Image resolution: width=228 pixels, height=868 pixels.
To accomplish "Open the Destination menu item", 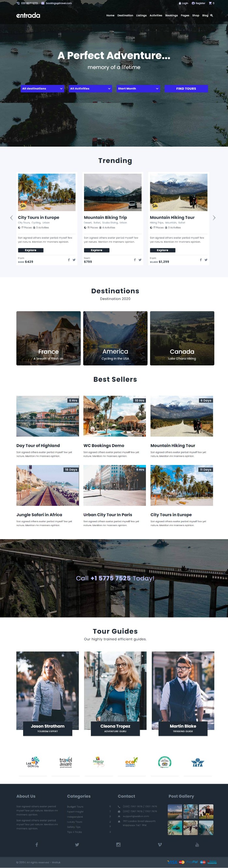I will (125, 15).
